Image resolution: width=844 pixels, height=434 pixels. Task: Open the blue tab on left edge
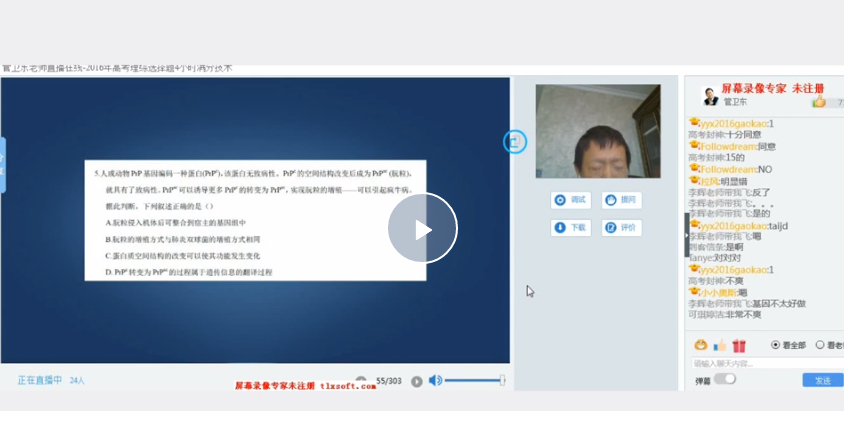pyautogui.click(x=3, y=165)
